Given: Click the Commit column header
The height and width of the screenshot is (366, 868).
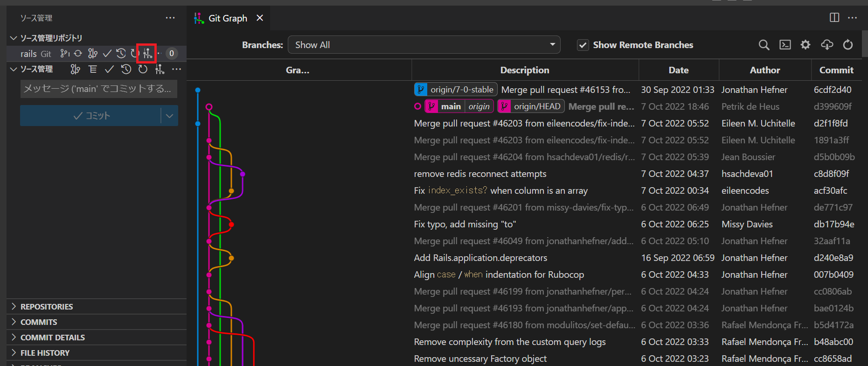Looking at the screenshot, I should point(836,70).
